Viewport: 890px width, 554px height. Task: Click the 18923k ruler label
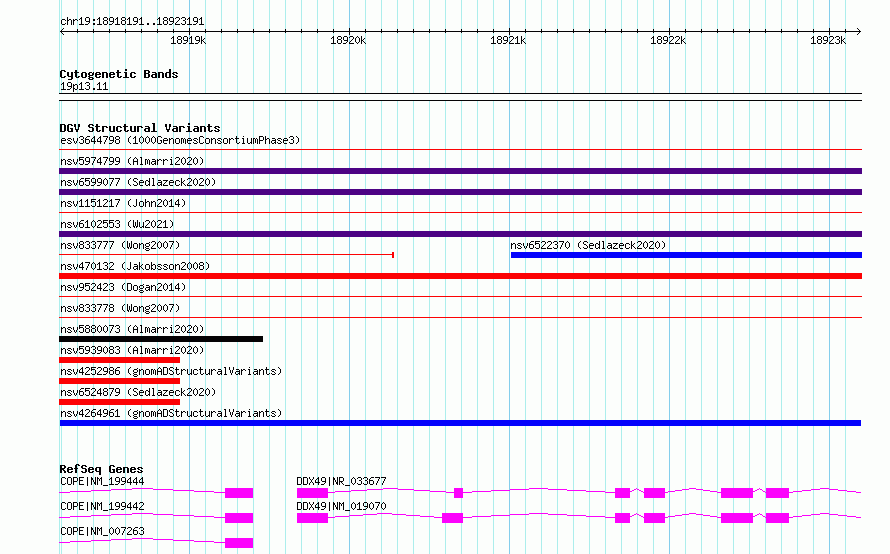click(828, 40)
